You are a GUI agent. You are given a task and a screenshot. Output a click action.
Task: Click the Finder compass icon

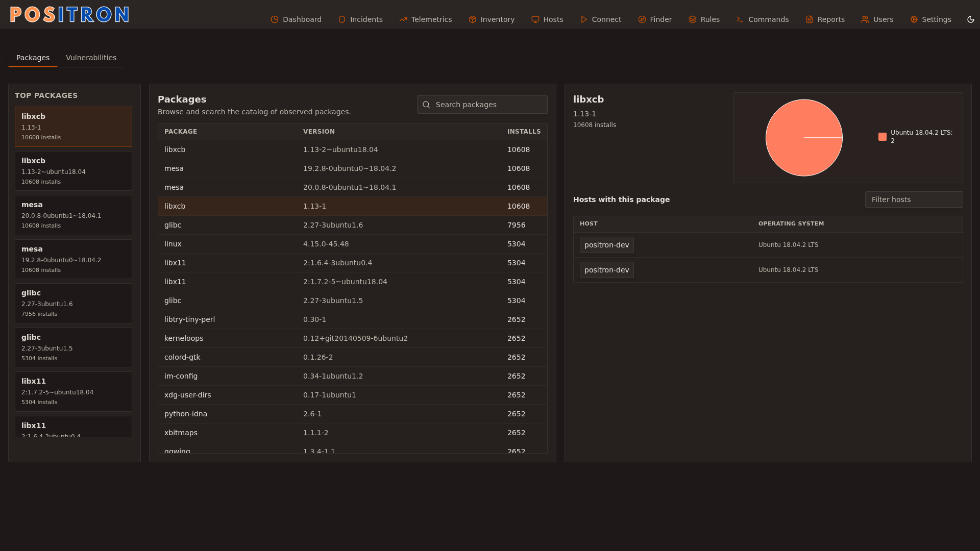(x=642, y=19)
